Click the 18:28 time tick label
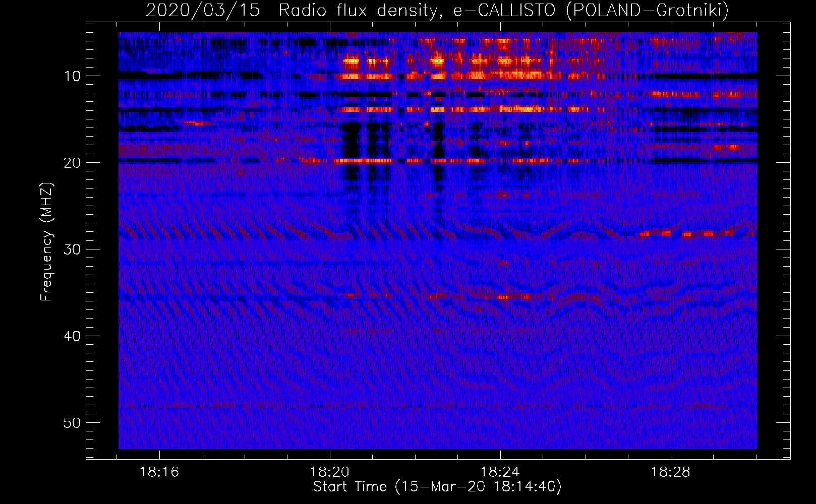The height and width of the screenshot is (504, 816). [x=671, y=472]
